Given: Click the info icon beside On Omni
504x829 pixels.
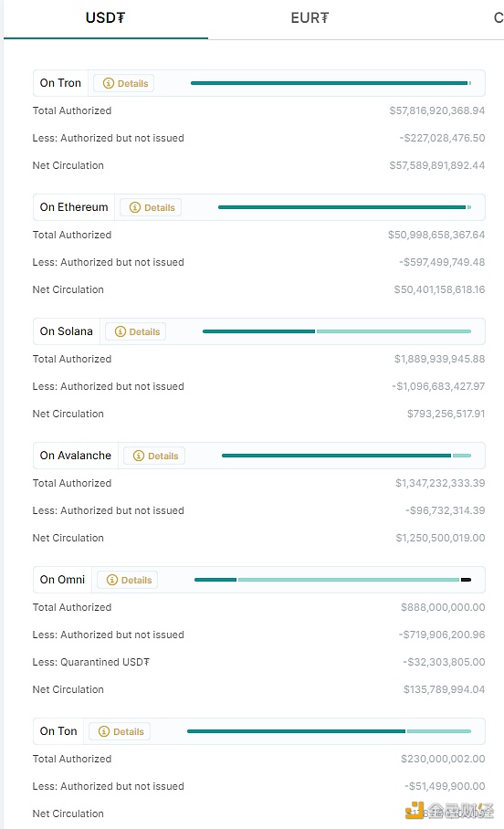Looking at the screenshot, I should (112, 580).
